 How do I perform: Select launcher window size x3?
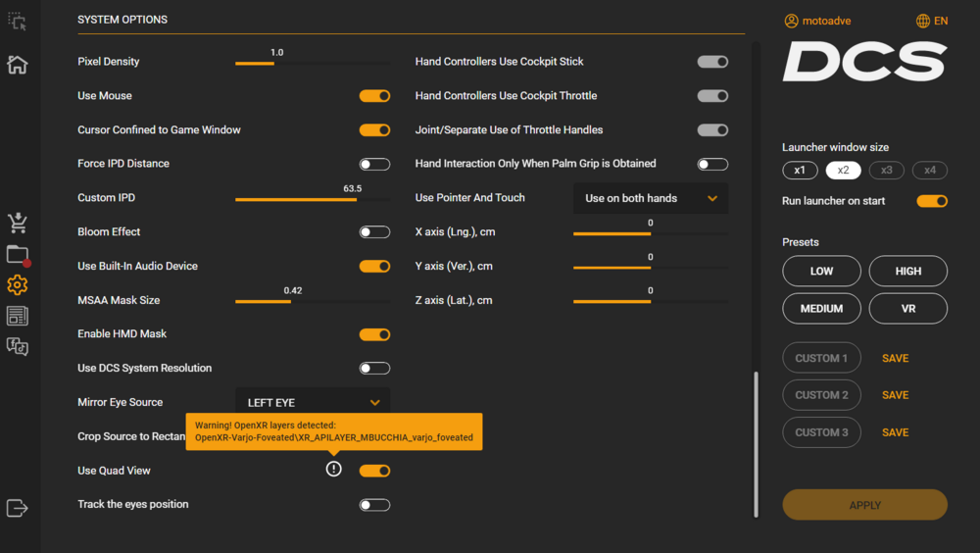coord(886,171)
